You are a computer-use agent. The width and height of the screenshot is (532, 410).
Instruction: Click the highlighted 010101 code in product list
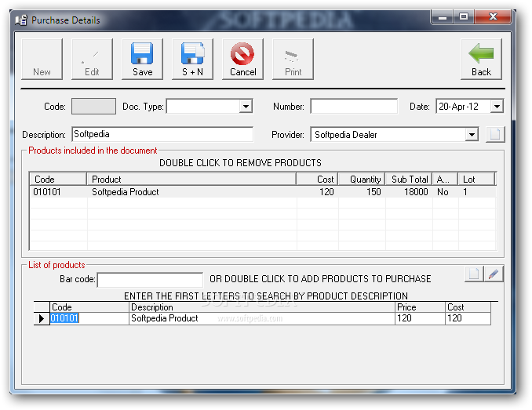64,318
